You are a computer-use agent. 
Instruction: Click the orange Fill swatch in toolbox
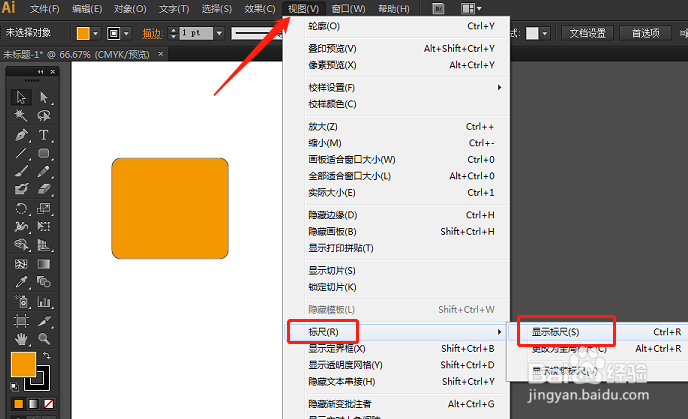pos(23,365)
